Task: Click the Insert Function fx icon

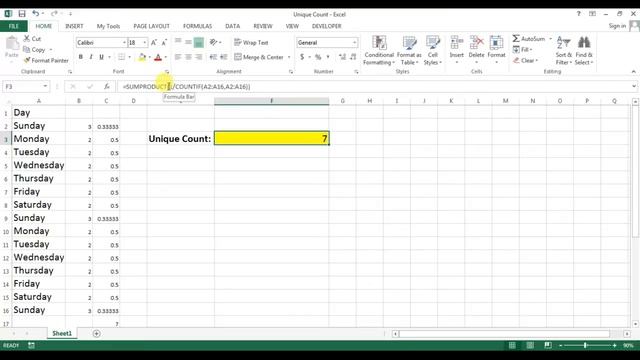Action: [x=107, y=87]
